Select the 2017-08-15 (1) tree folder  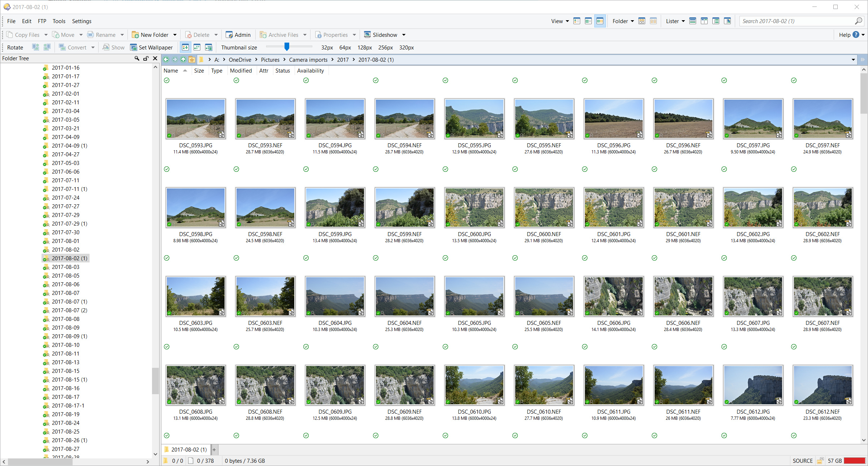(69, 380)
